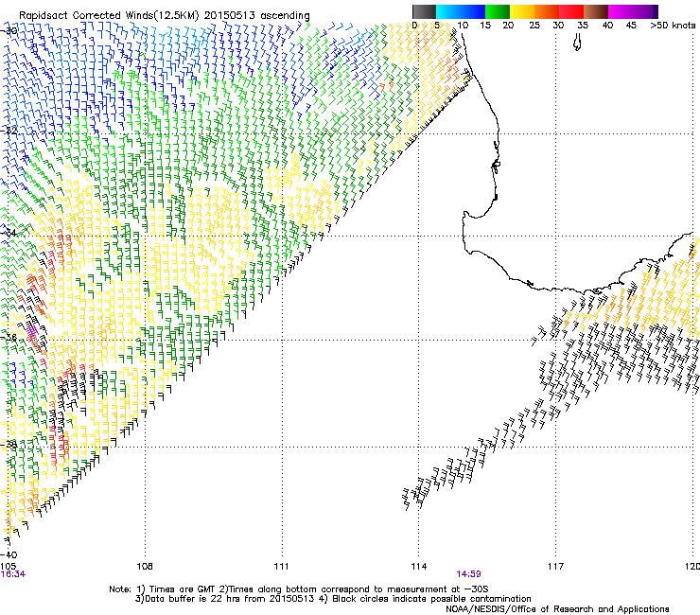700x615 pixels.
Task: Click the cyan-to-blue 5-15 knots legend segment
Action: coord(461,11)
